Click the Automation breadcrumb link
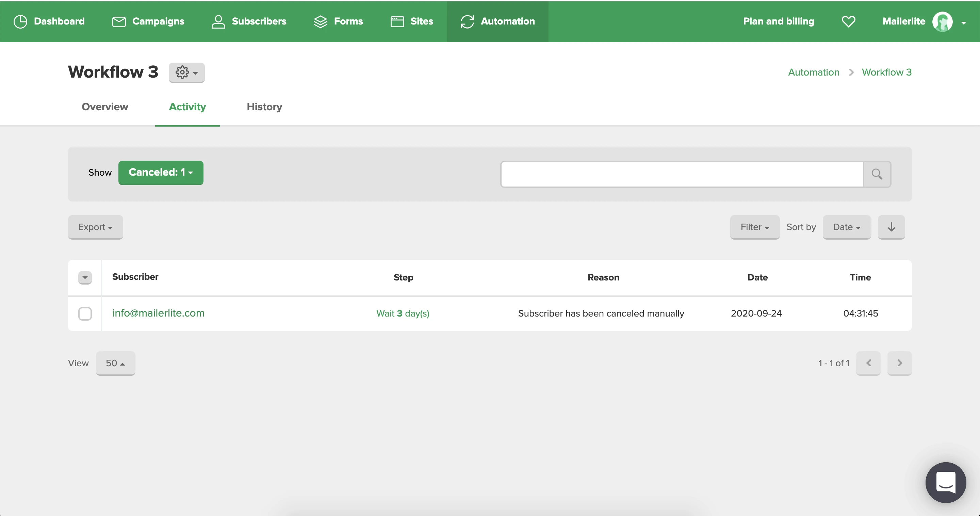 pos(813,72)
